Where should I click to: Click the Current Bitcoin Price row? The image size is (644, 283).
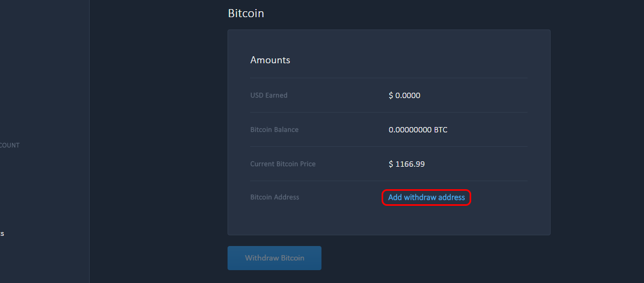(389, 164)
